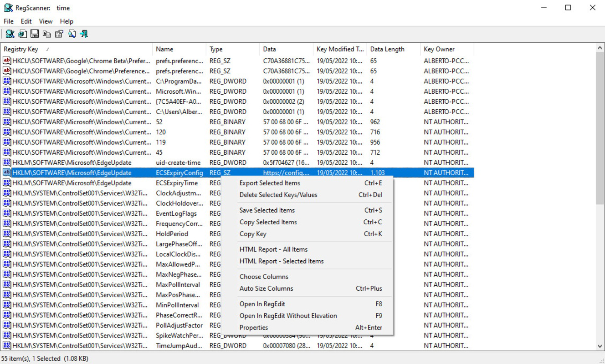Select the ClockAdjustm... name cell

click(179, 193)
